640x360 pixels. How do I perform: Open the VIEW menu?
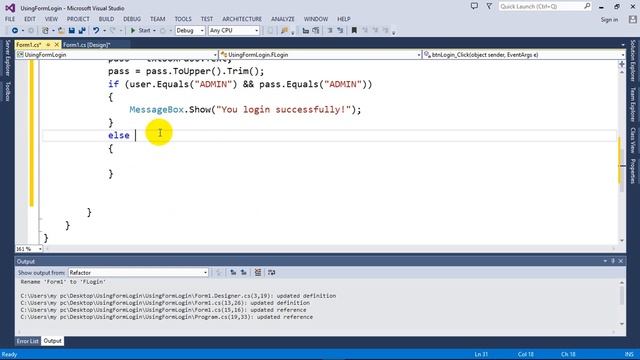point(51,19)
